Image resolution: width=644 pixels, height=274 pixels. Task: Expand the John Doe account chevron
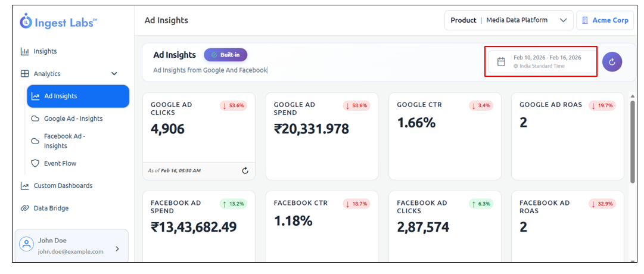(117, 249)
